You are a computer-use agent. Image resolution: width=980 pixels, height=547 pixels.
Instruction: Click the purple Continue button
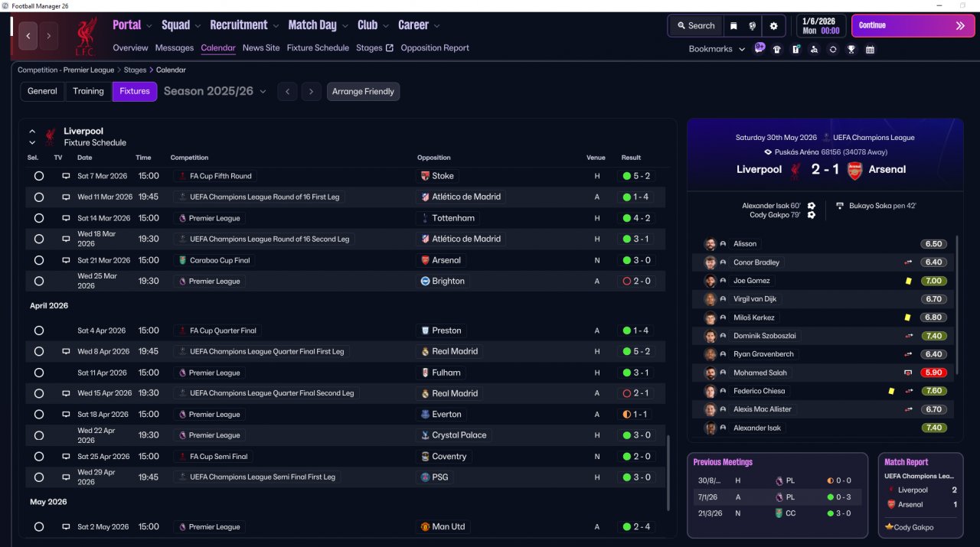pyautogui.click(x=913, y=25)
